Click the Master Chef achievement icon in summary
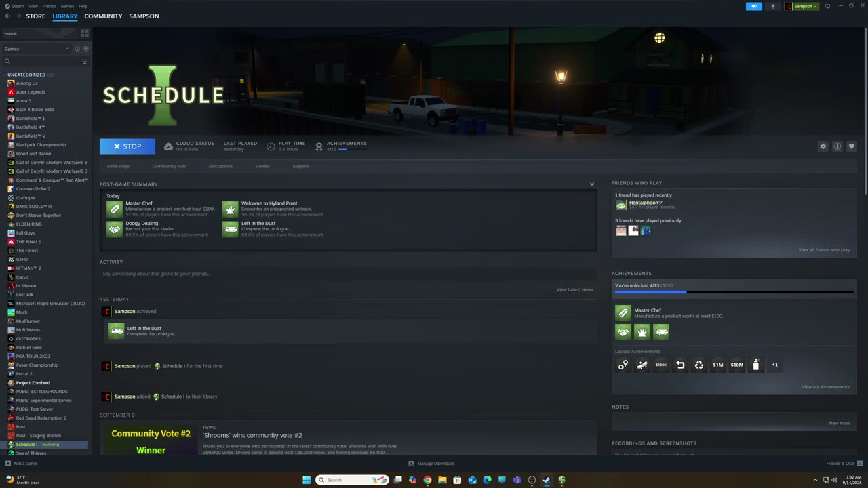The image size is (868, 488). 114,209
